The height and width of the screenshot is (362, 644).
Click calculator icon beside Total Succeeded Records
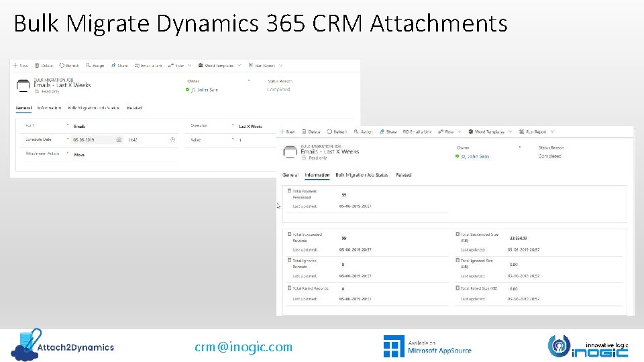[x=290, y=235]
